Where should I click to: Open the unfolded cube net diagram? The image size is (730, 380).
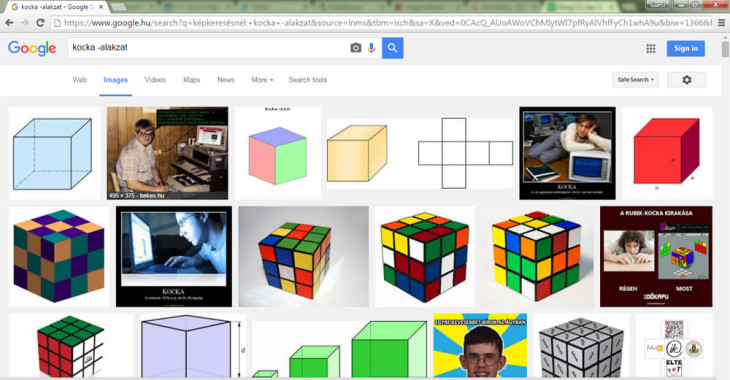[465, 153]
